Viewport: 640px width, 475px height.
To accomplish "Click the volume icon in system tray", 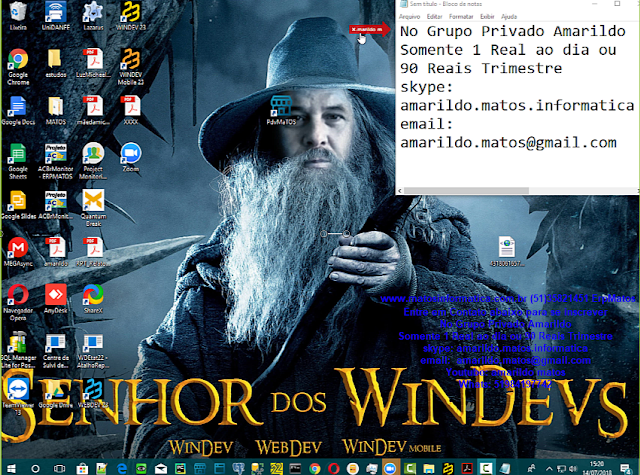I will point(573,468).
